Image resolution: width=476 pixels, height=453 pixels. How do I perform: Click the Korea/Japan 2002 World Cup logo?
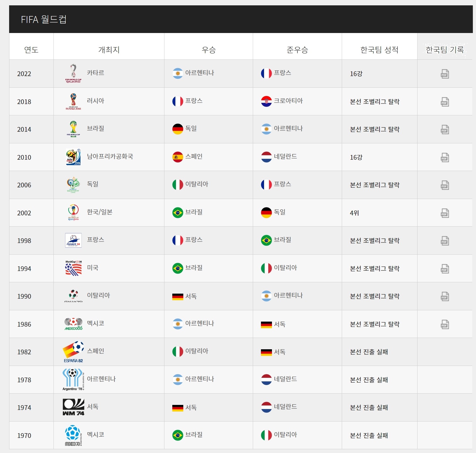tap(73, 213)
